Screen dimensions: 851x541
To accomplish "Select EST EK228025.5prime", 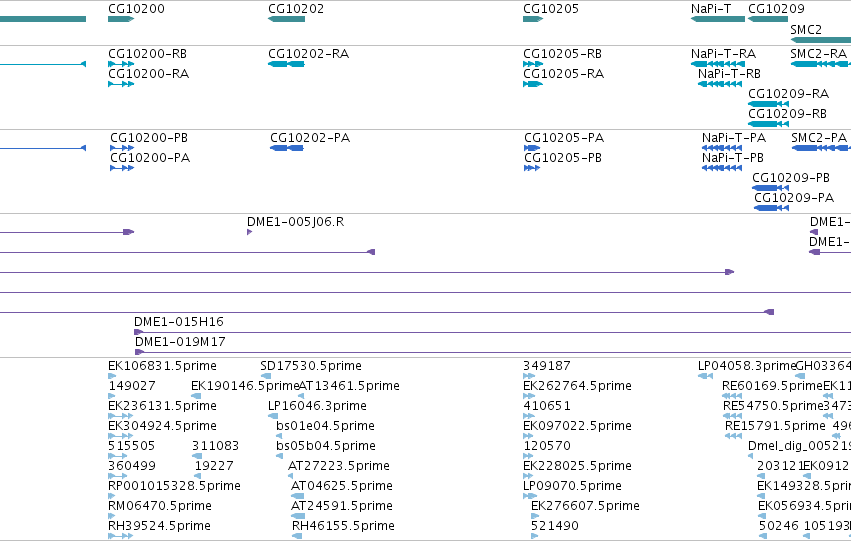I will [529, 476].
